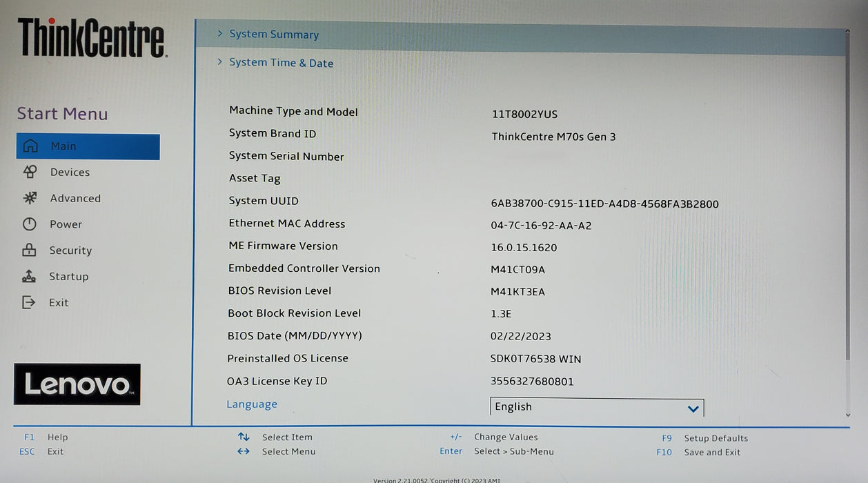Open the Devices menu
Screen dimensions: 868x483
[x=70, y=172]
